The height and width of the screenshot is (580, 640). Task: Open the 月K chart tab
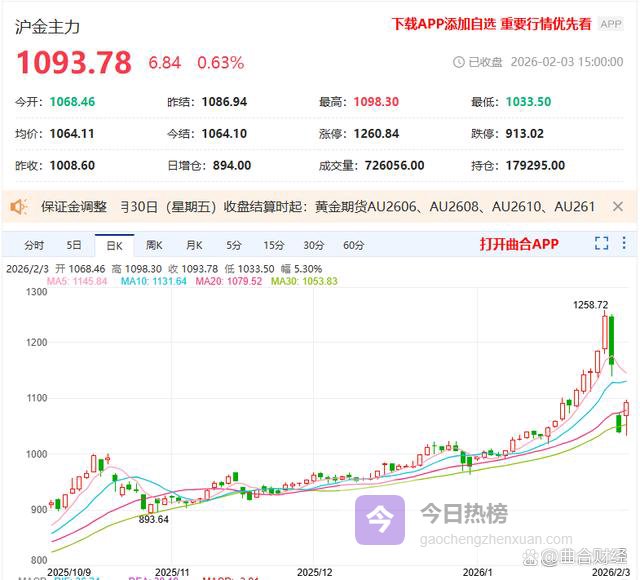(193, 245)
